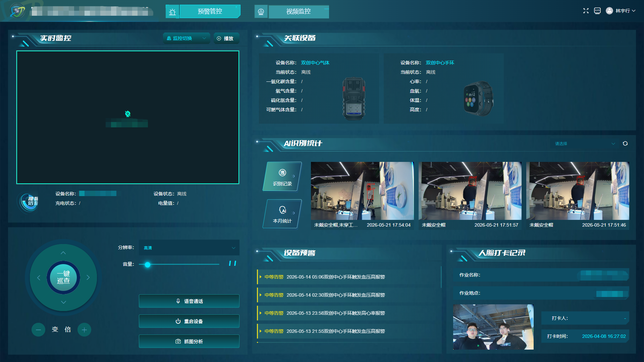Click the 打卡人 field
Screen dimensions: 644x362
point(585,318)
